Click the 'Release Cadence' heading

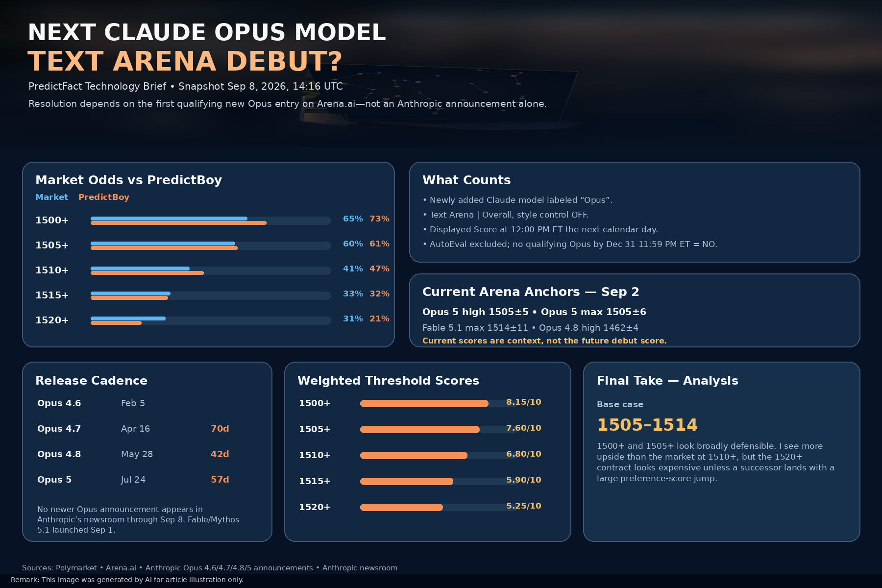(x=91, y=381)
